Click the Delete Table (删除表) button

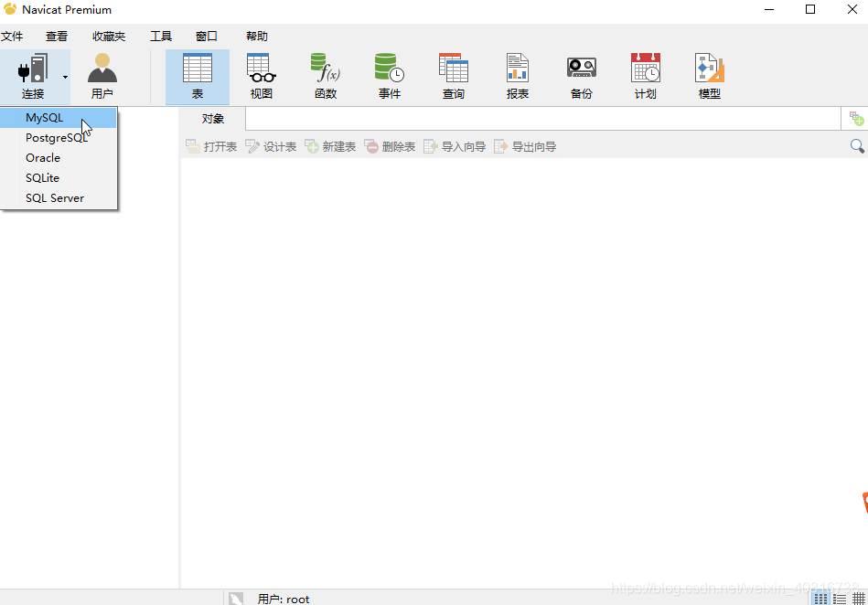[x=390, y=146]
